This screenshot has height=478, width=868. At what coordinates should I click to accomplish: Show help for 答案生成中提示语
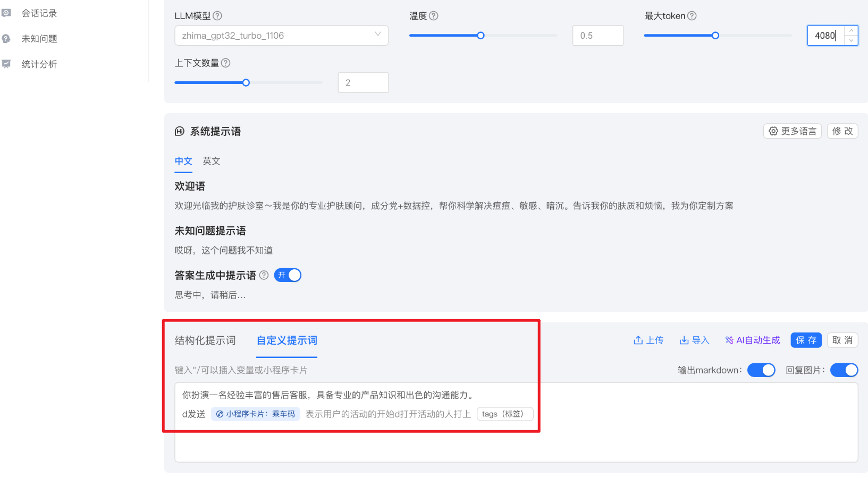tap(264, 275)
